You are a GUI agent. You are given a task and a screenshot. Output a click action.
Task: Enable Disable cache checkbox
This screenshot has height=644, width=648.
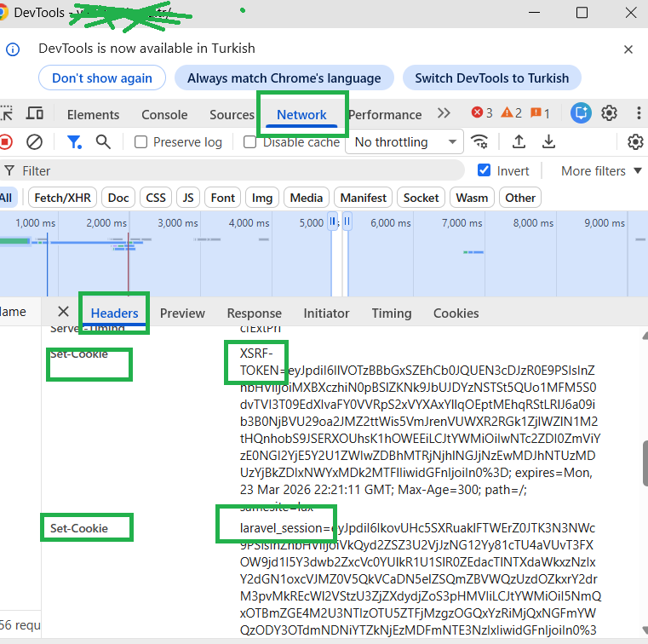click(x=249, y=142)
